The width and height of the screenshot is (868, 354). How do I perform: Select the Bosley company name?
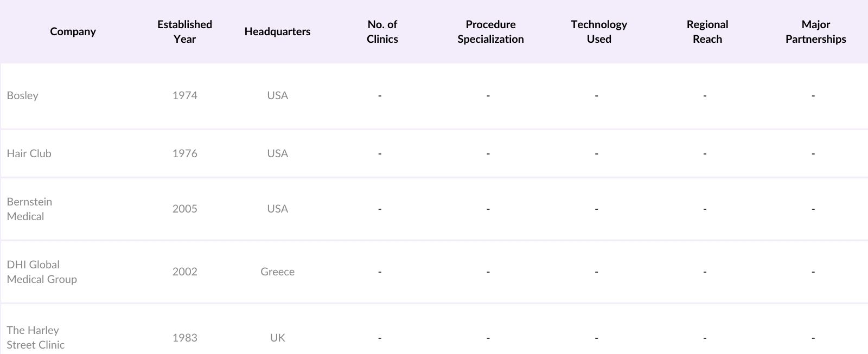click(x=23, y=95)
